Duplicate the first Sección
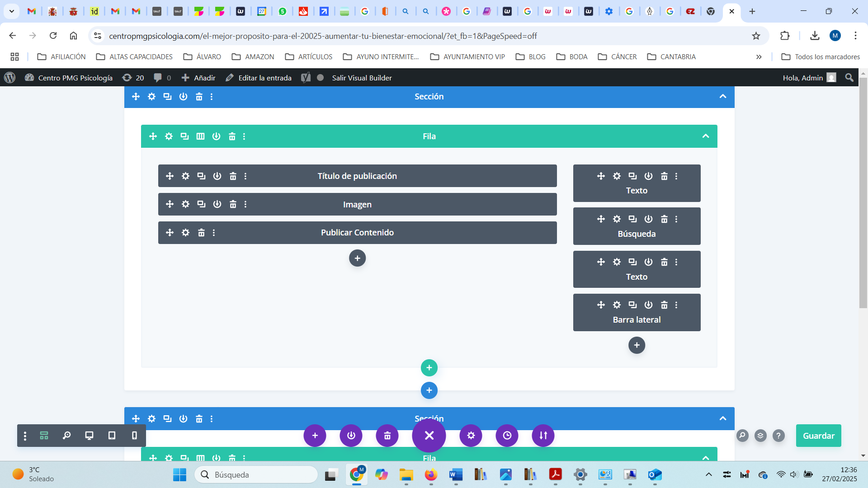The width and height of the screenshot is (868, 488). coord(167,97)
